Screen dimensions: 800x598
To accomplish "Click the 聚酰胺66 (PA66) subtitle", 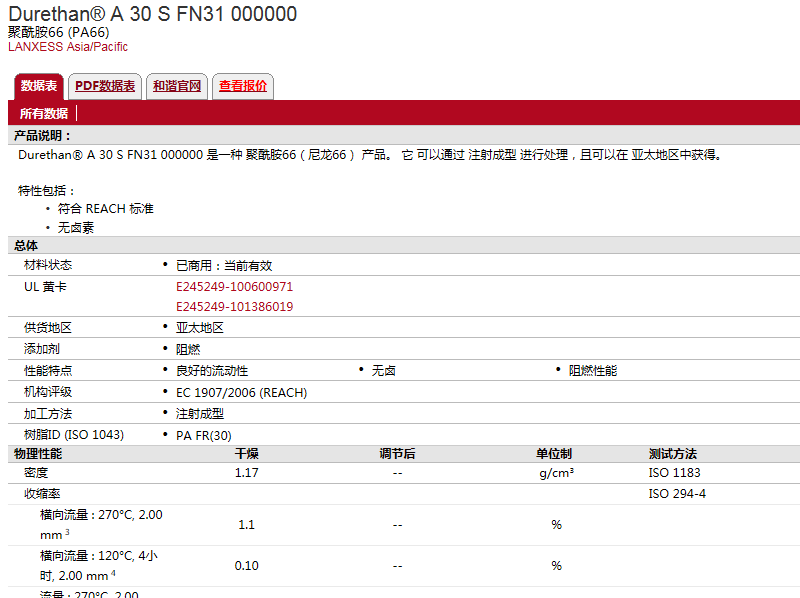I will coord(59,33).
